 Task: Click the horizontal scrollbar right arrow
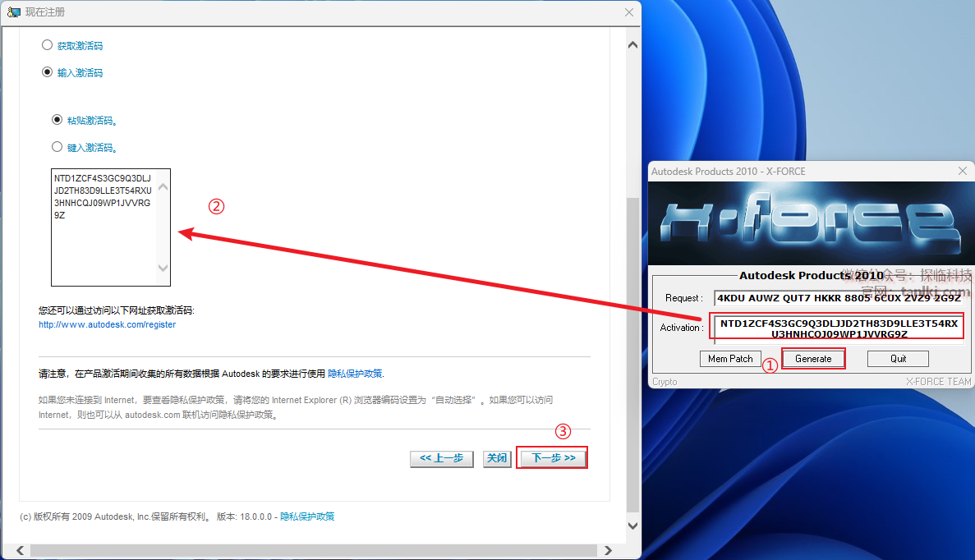coord(608,551)
